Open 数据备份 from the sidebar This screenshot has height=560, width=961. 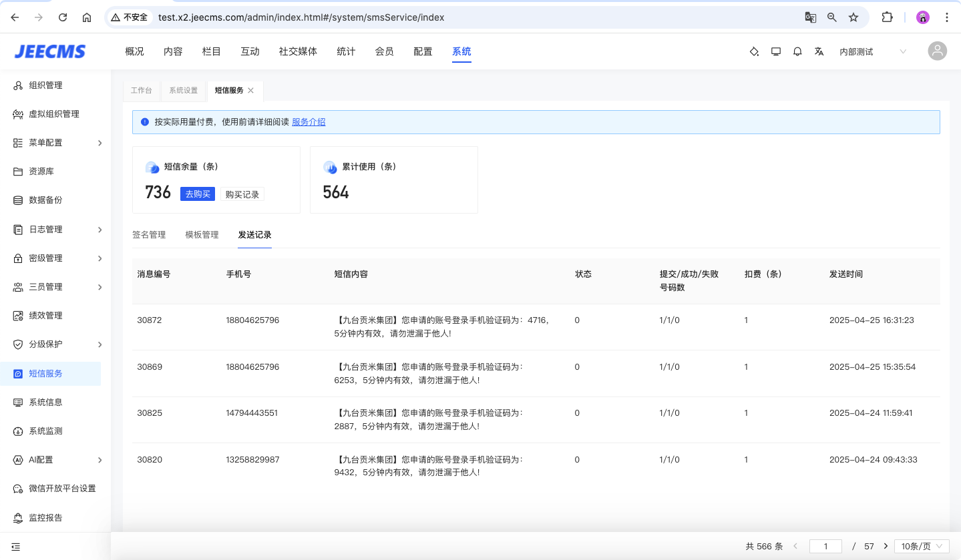coord(45,200)
